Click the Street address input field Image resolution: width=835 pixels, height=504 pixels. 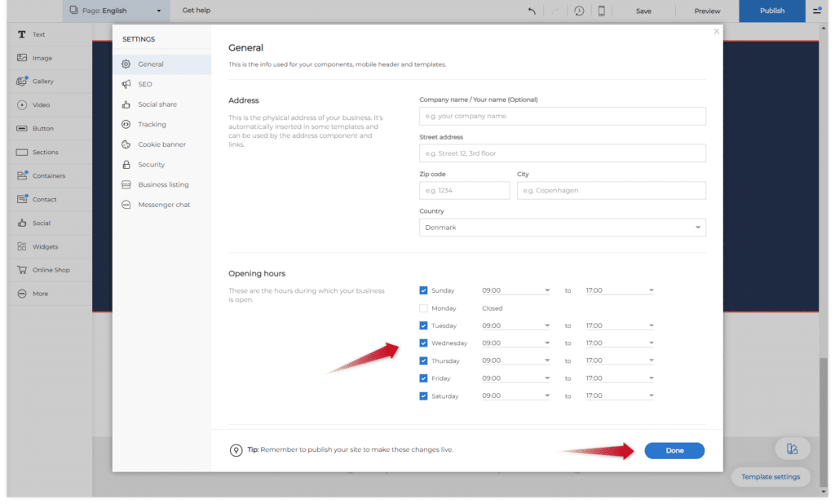coord(562,153)
